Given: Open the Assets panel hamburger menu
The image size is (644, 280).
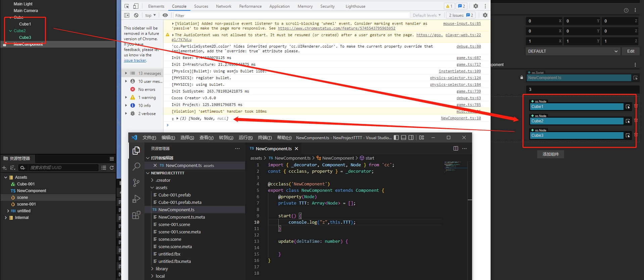Looking at the screenshot, I should tap(112, 159).
